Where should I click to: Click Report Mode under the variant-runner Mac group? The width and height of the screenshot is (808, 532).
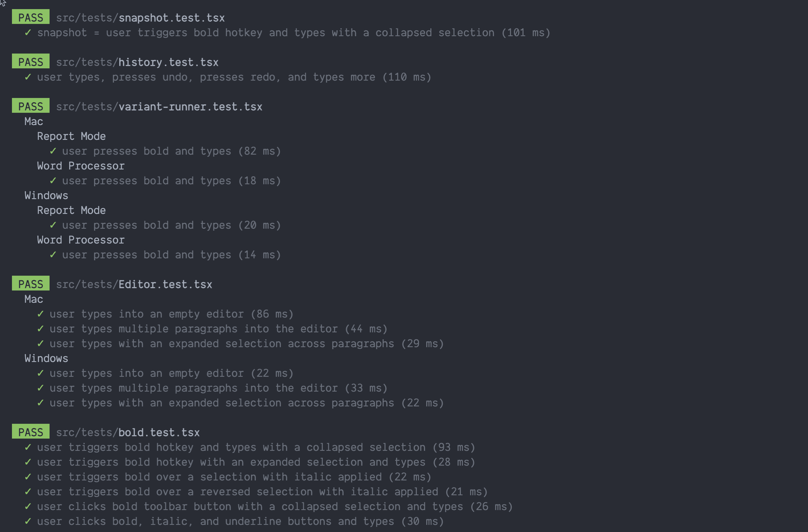tap(71, 136)
